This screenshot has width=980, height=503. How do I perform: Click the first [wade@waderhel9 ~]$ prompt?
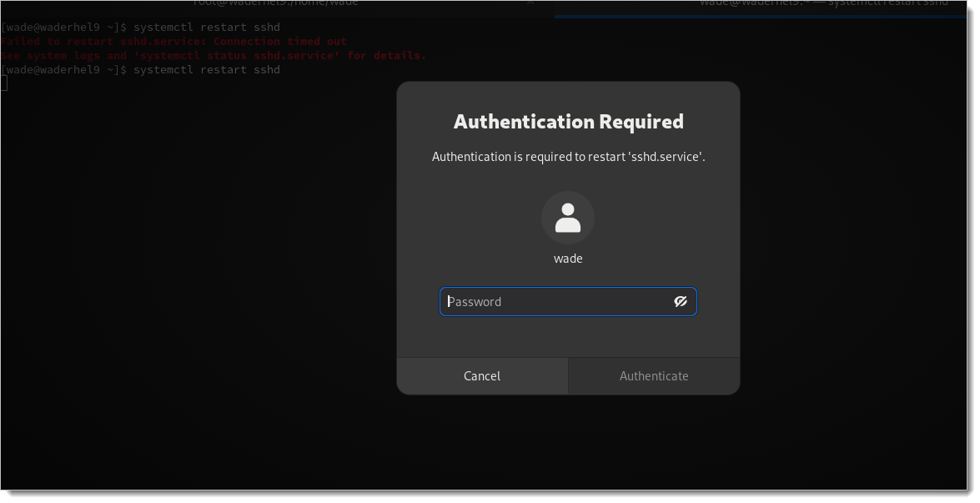[63, 27]
